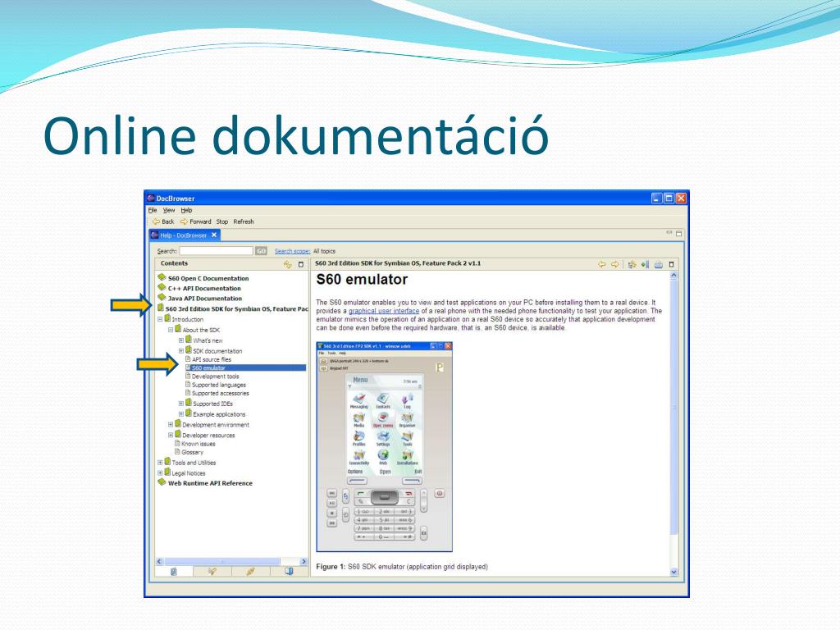The image size is (840, 630).
Task: Switch to the Bookmarks view icon tab
Action: tap(289, 572)
